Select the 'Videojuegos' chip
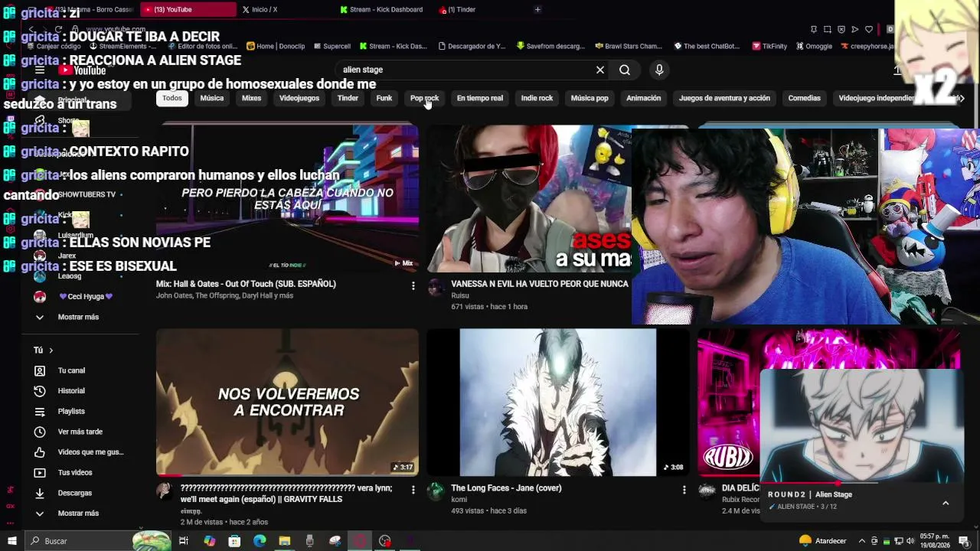 (x=299, y=98)
